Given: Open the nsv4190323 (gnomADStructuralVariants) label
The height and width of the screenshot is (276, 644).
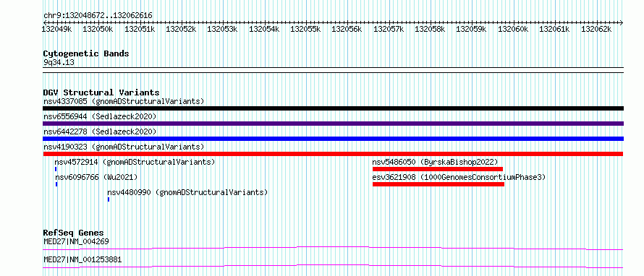Looking at the screenshot, I should coord(124,147).
